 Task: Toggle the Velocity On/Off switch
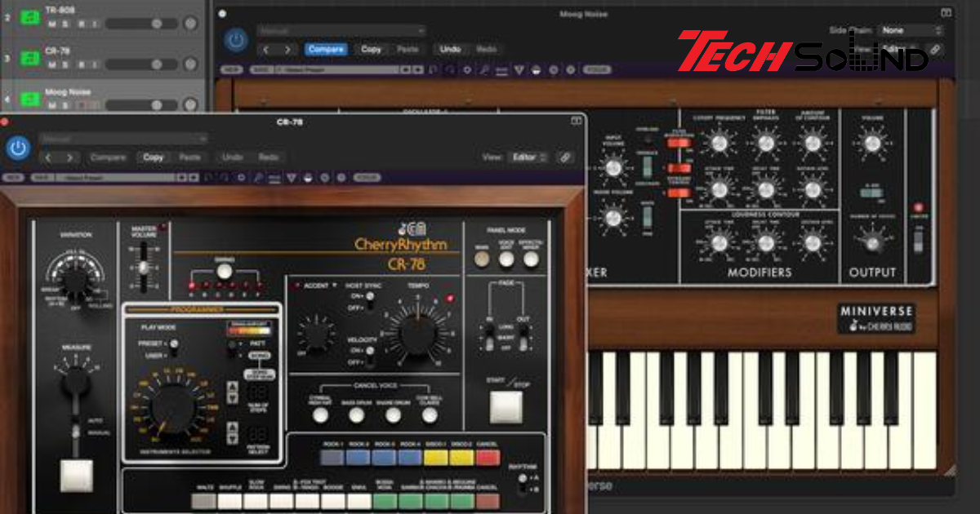pos(369,354)
